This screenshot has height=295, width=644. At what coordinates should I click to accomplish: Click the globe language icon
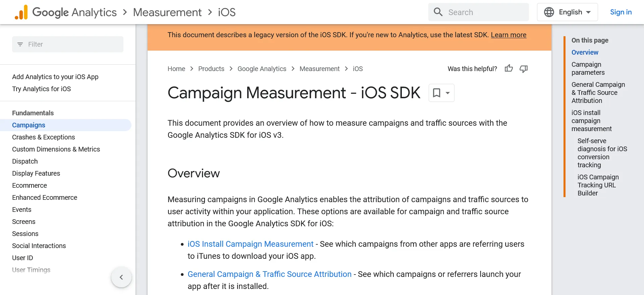pyautogui.click(x=549, y=12)
